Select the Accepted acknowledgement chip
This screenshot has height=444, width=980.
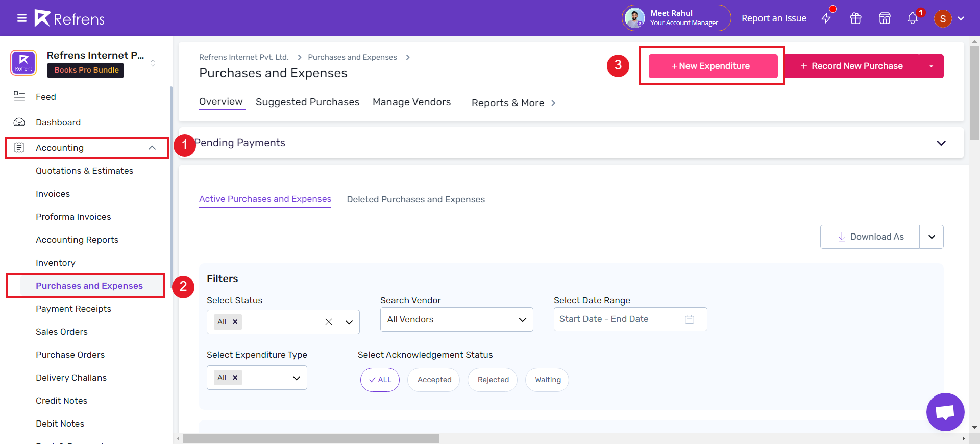[x=434, y=380]
